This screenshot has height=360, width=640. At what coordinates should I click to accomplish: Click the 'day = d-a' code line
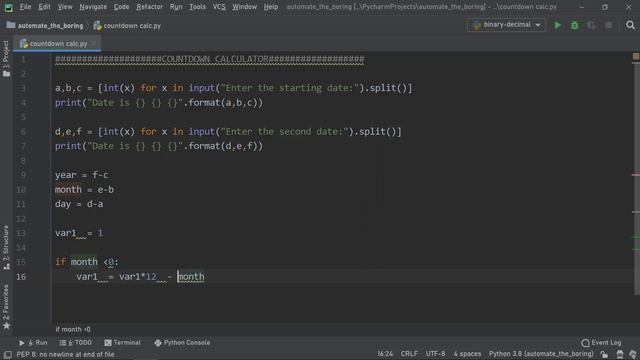coord(79,204)
